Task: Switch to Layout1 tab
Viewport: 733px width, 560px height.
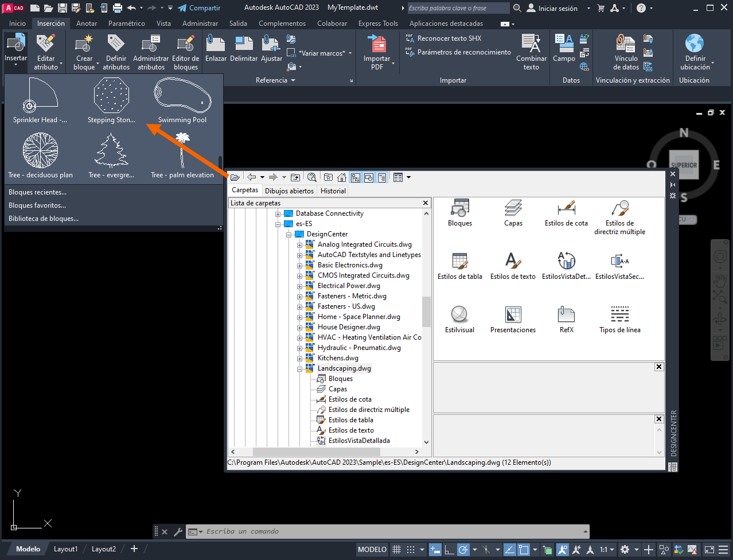Action: pos(65,549)
